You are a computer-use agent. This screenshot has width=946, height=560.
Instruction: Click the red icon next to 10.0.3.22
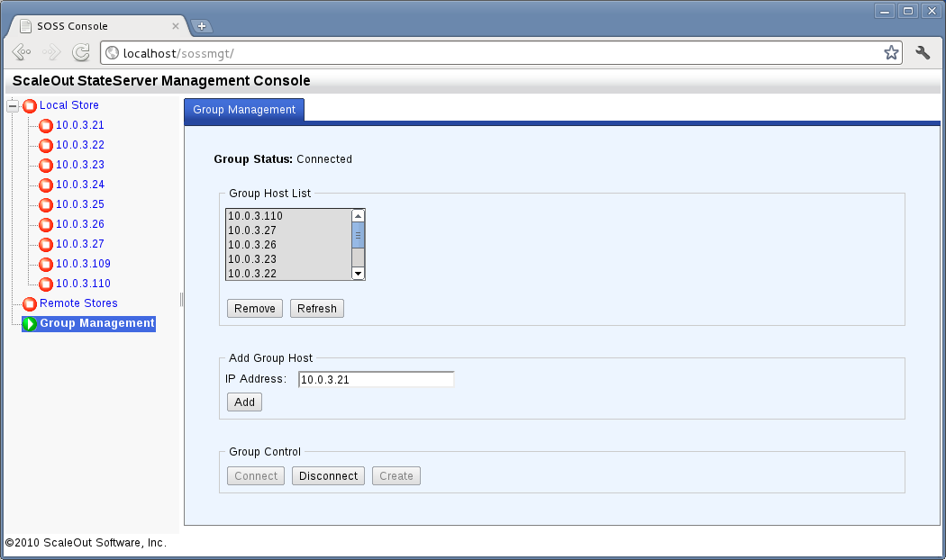click(46, 146)
